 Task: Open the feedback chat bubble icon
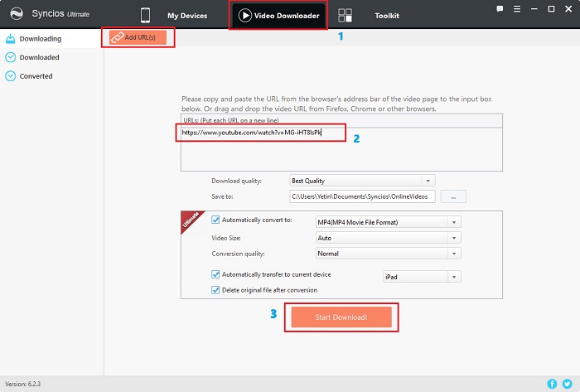pos(500,9)
